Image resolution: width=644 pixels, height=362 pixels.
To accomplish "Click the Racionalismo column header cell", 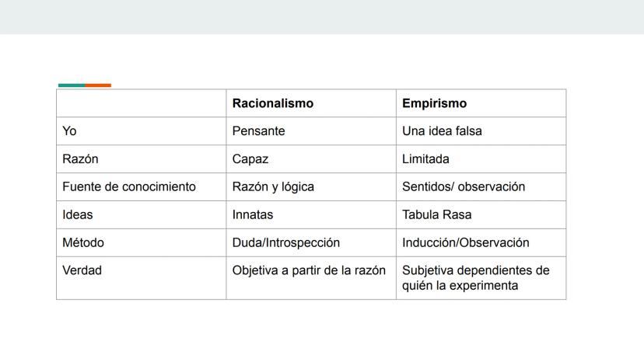I will (x=273, y=103).
